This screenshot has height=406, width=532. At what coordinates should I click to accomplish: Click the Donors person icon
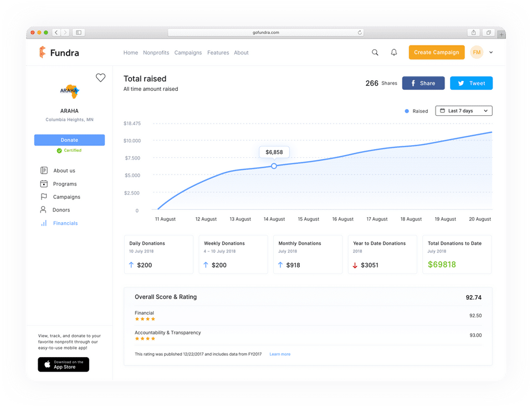click(43, 209)
